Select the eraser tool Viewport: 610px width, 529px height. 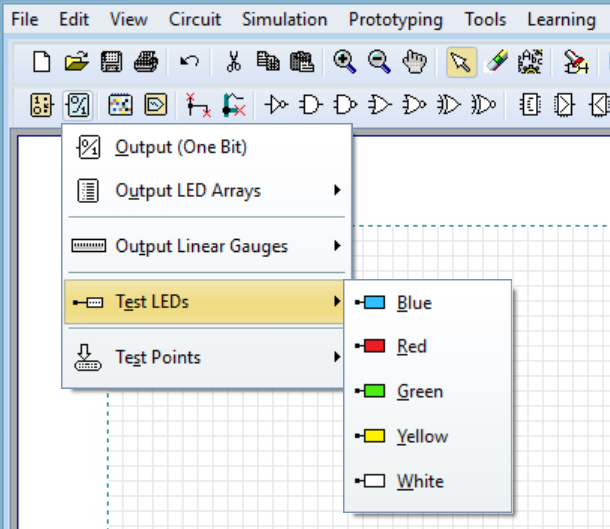(496, 61)
